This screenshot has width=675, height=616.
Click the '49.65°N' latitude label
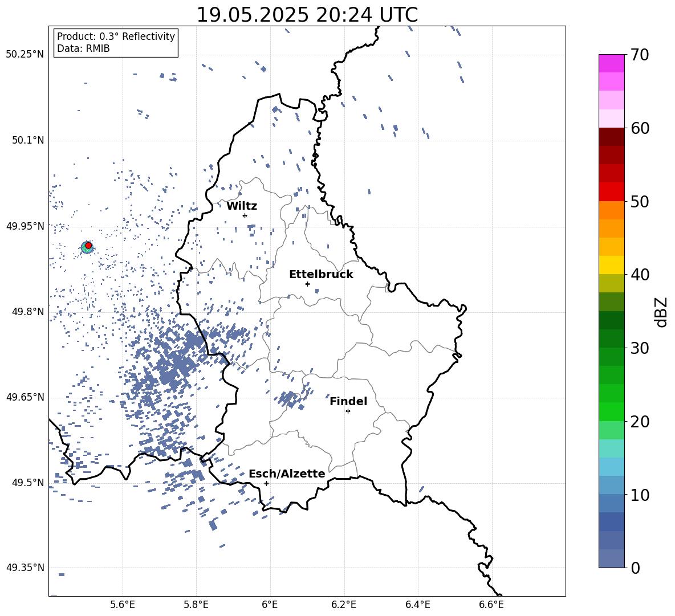[x=25, y=397]
